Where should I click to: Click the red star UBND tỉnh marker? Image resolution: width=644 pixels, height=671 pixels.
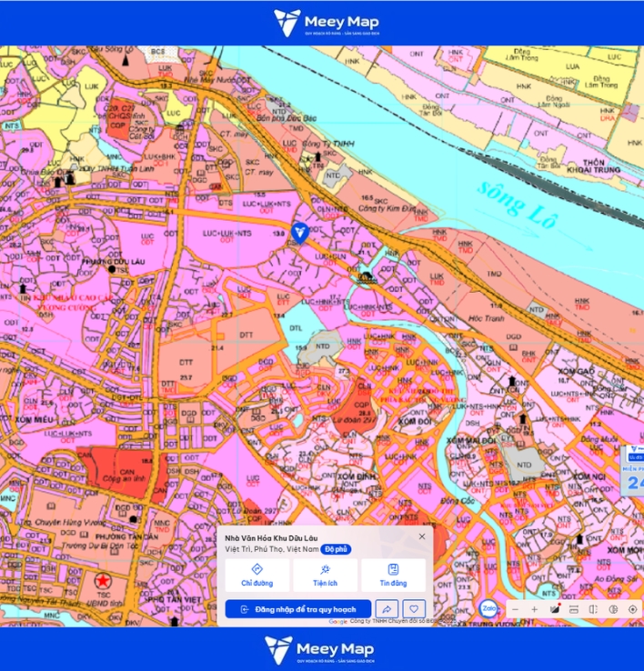point(103,581)
